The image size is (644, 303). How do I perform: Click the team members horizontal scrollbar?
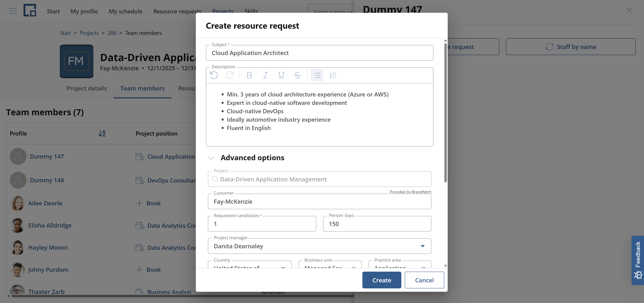click(x=183, y=296)
